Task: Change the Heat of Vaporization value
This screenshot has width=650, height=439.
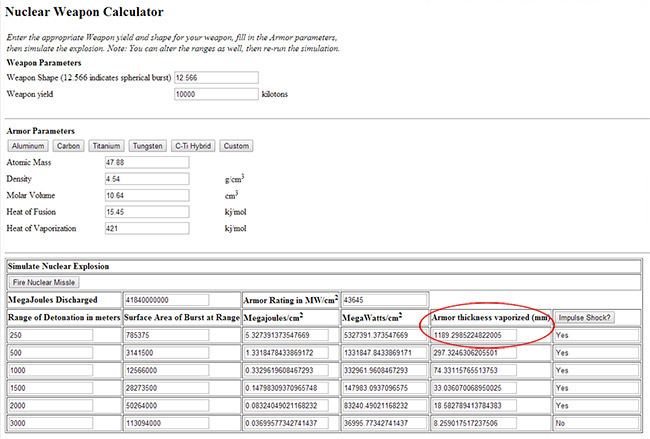Action: click(146, 229)
